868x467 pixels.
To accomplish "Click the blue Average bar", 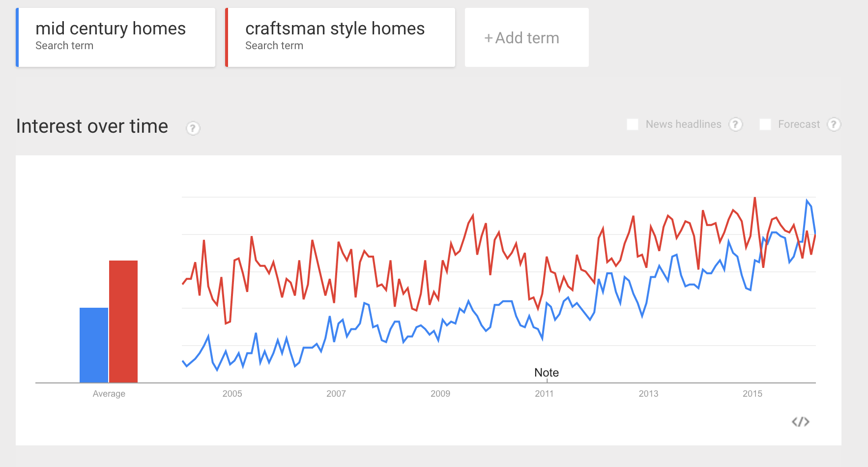I will (x=94, y=345).
